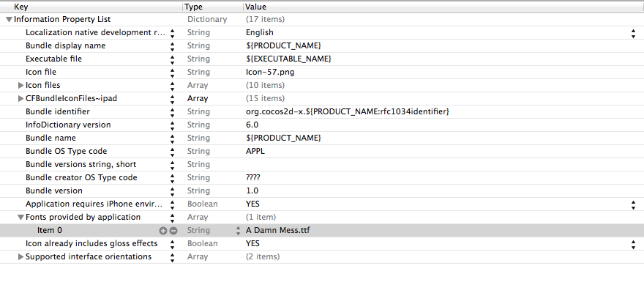This screenshot has width=644, height=296.
Task: Expand the Icon files array
Action: click(21, 86)
